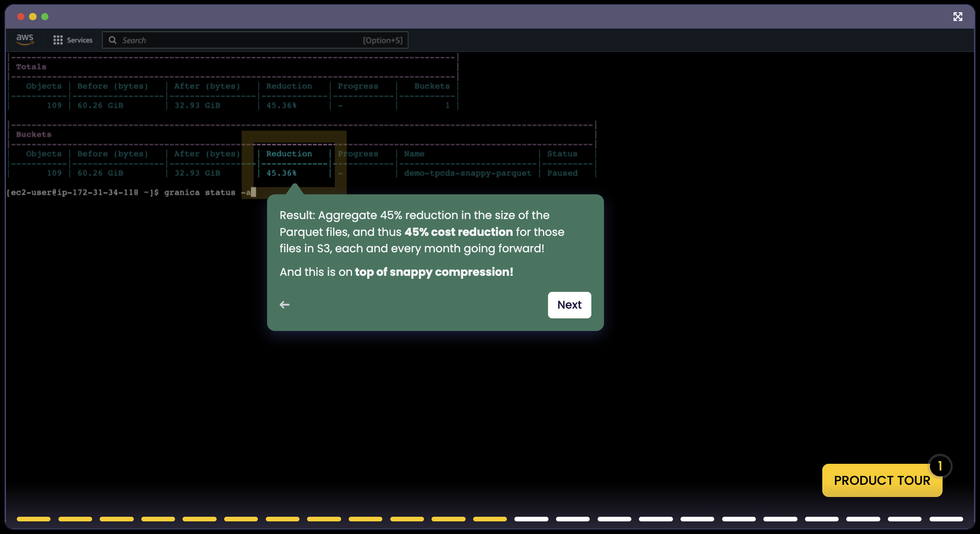Open the AWS Services grid menu

(58, 40)
